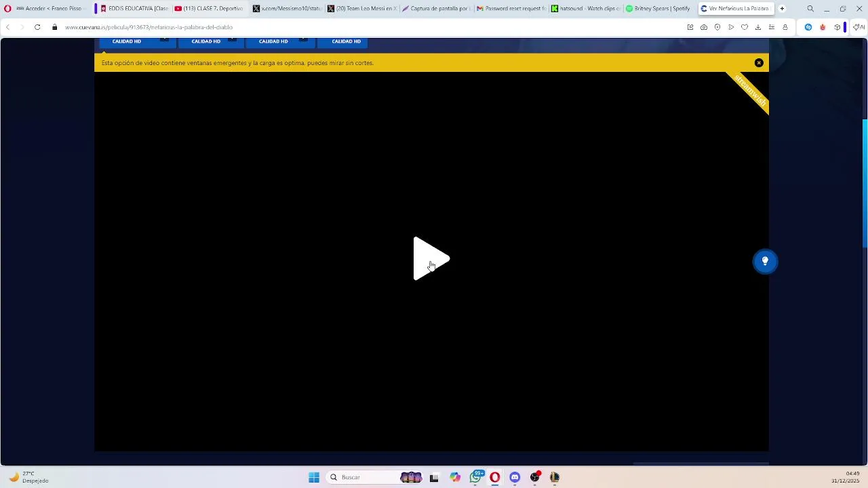Focus the cuevana.is address bar
This screenshot has width=868, height=488.
click(x=373, y=27)
